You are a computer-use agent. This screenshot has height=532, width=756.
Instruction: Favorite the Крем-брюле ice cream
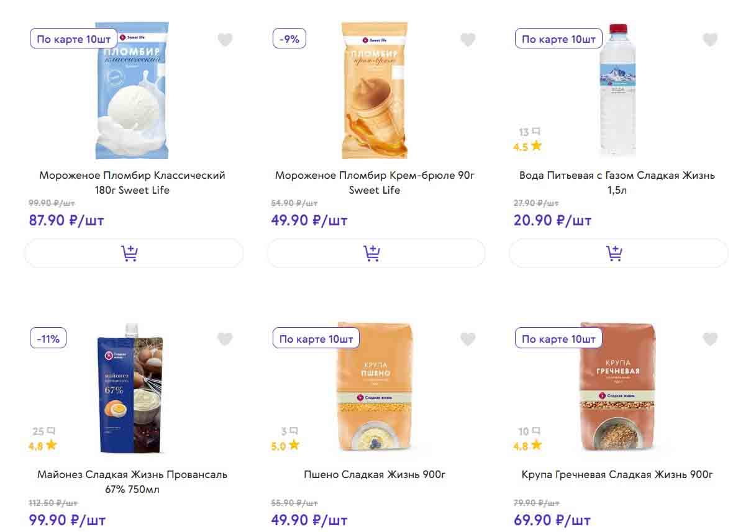point(468,40)
